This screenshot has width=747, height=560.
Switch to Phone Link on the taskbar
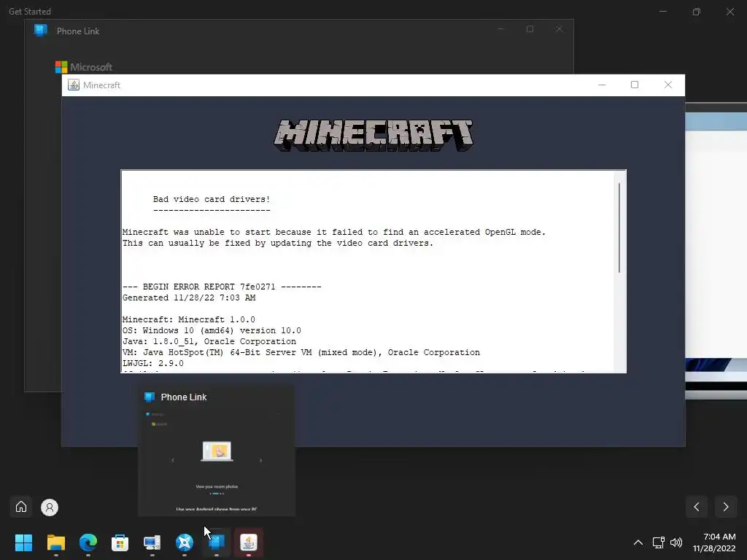pos(217,542)
